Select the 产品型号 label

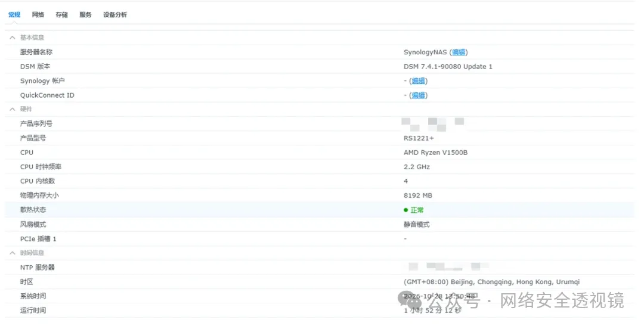tap(33, 138)
